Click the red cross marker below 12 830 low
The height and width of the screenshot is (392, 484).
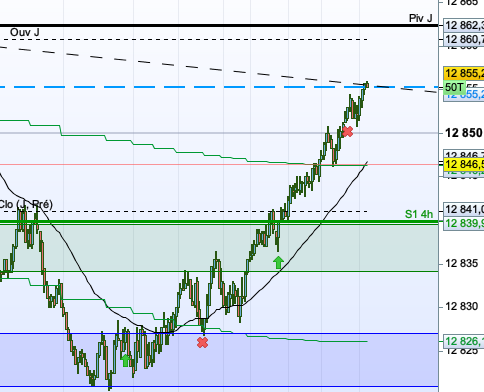pos(202,342)
